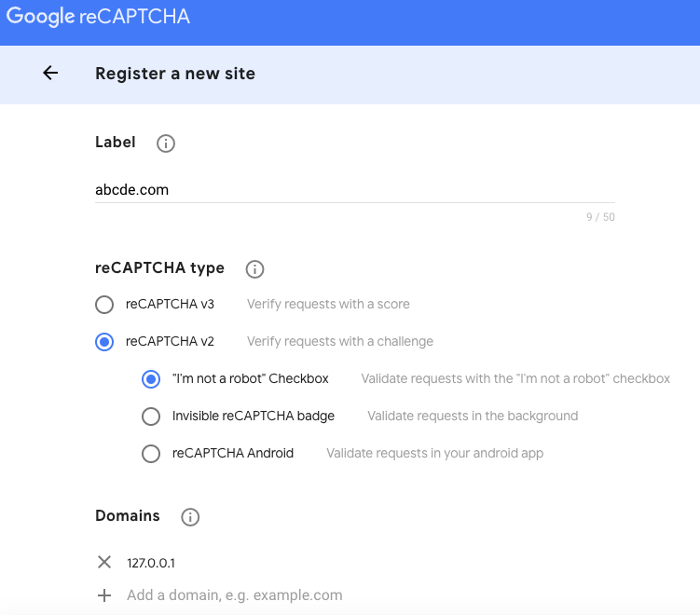This screenshot has width=700, height=615.
Task: Click the Add a domain input field
Action: [234, 594]
